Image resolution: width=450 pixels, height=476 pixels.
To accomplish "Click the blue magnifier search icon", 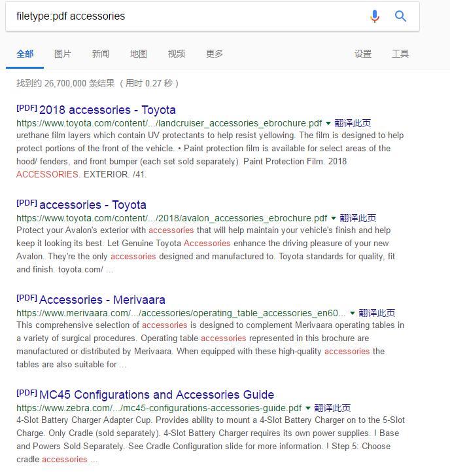I will click(400, 16).
